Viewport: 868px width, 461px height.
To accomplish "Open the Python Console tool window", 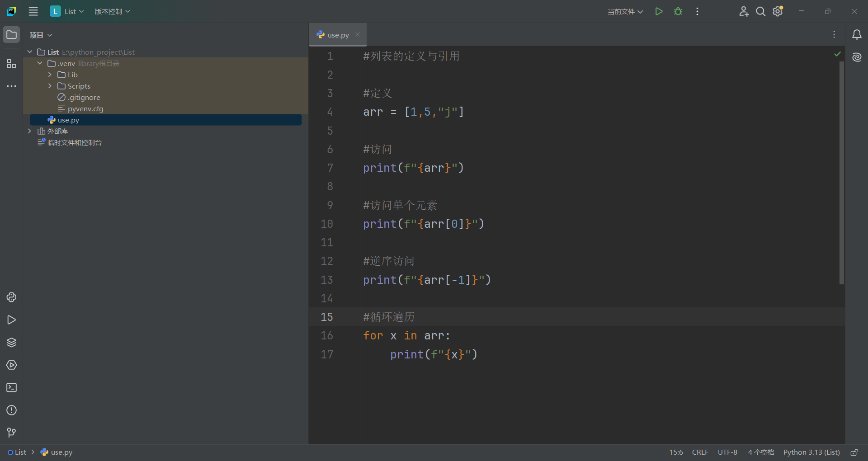I will (11, 297).
